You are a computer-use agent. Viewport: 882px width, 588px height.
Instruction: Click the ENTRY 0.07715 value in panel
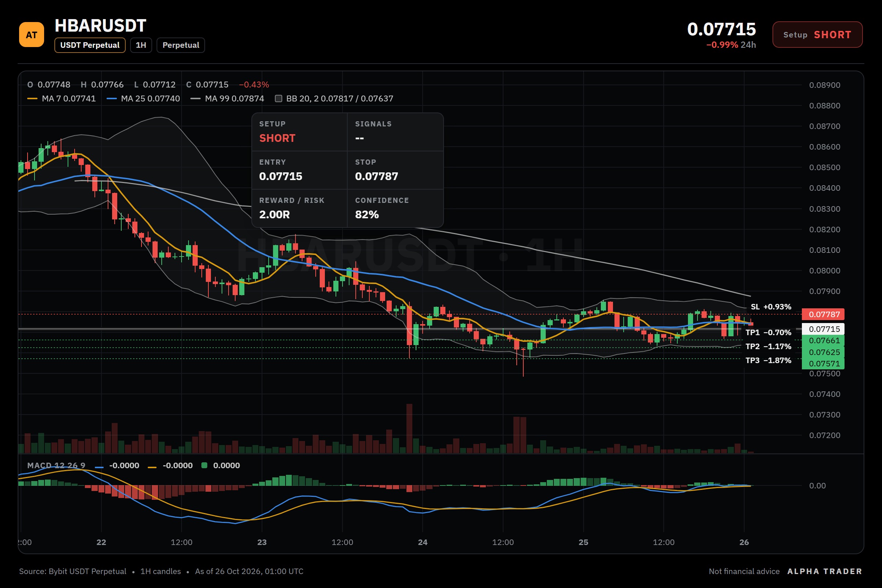pos(280,176)
